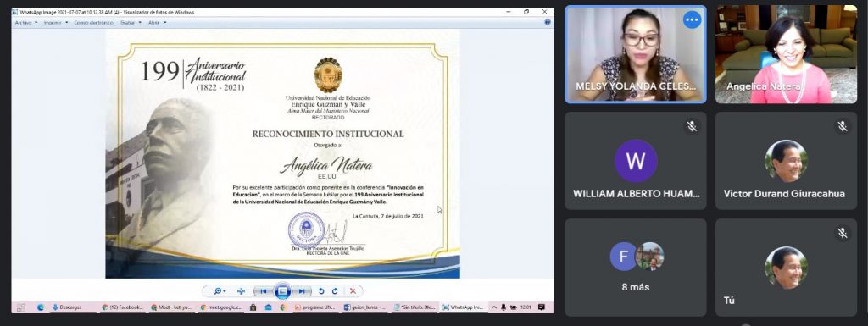Select the WhatsApp Image taskbar item
Viewport: 868px width, 326px height.
coord(464,307)
